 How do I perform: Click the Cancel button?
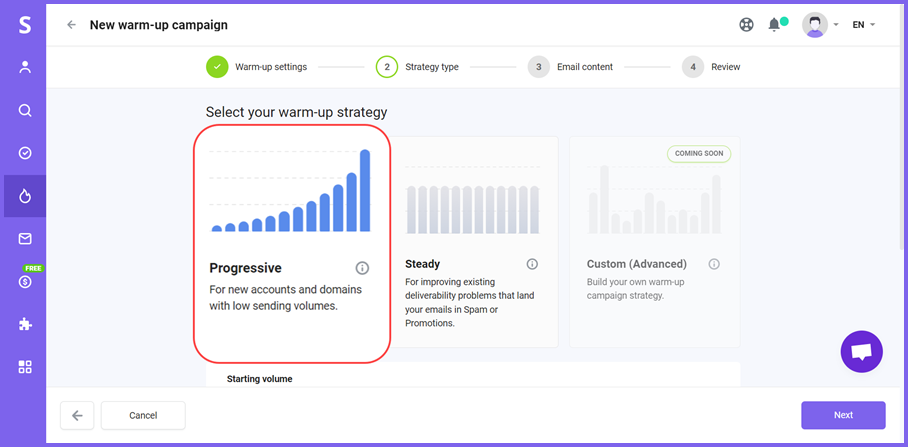(x=143, y=415)
